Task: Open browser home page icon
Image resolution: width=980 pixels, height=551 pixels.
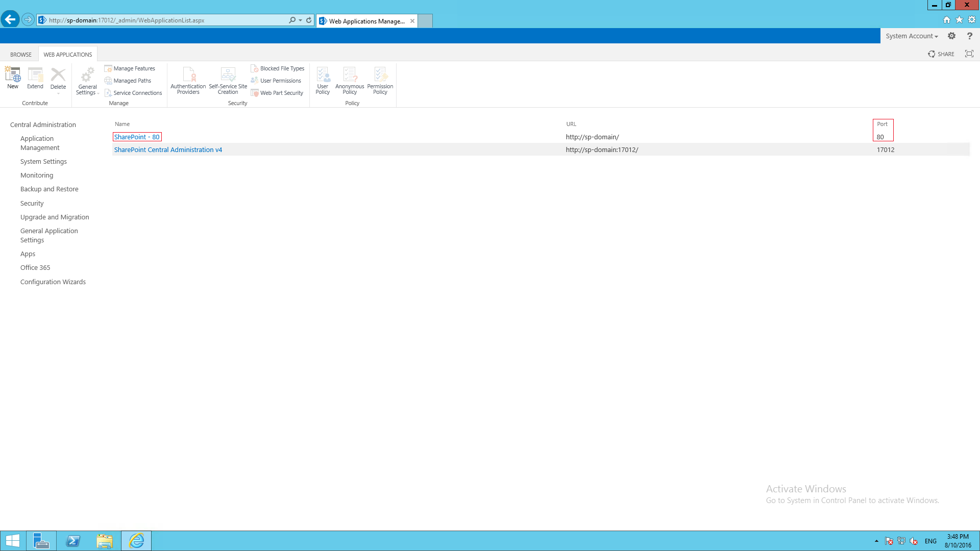Action: click(947, 20)
